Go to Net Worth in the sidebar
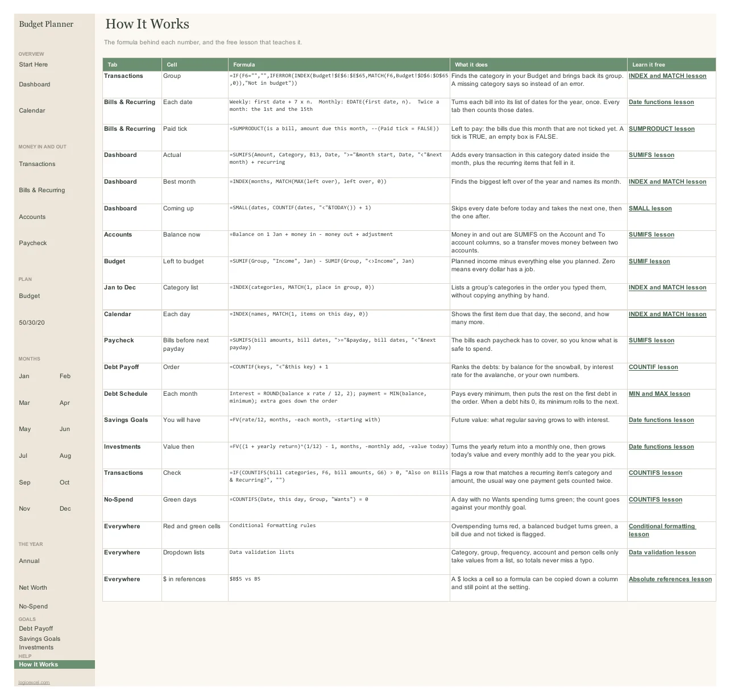The image size is (730, 700). click(x=33, y=588)
